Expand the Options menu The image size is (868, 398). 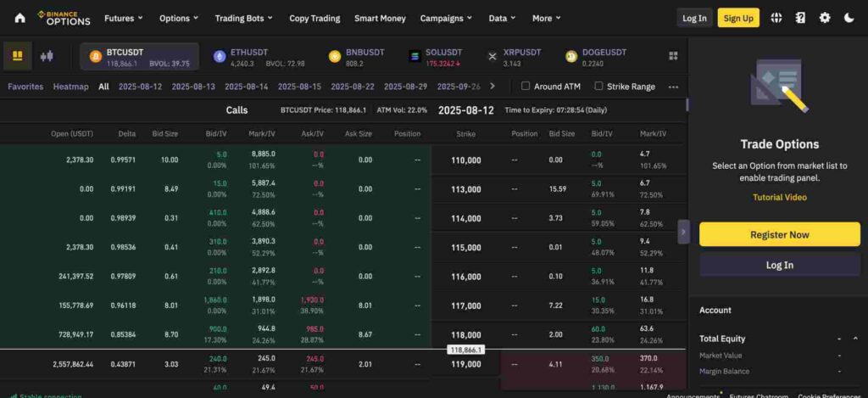click(x=179, y=18)
